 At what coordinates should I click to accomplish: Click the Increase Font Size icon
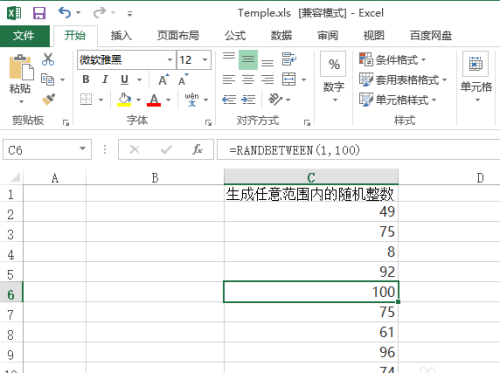coord(163,80)
